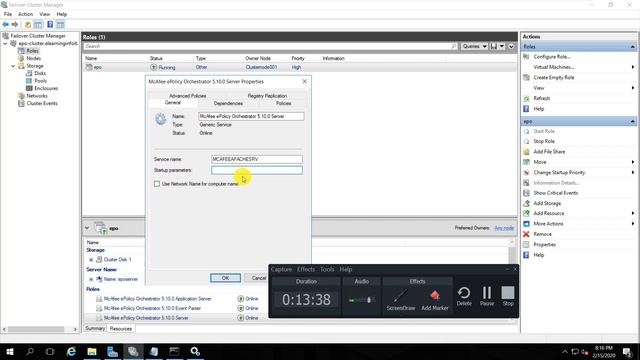The width and height of the screenshot is (640, 360).
Task: Pause the screen recording
Action: (x=487, y=293)
